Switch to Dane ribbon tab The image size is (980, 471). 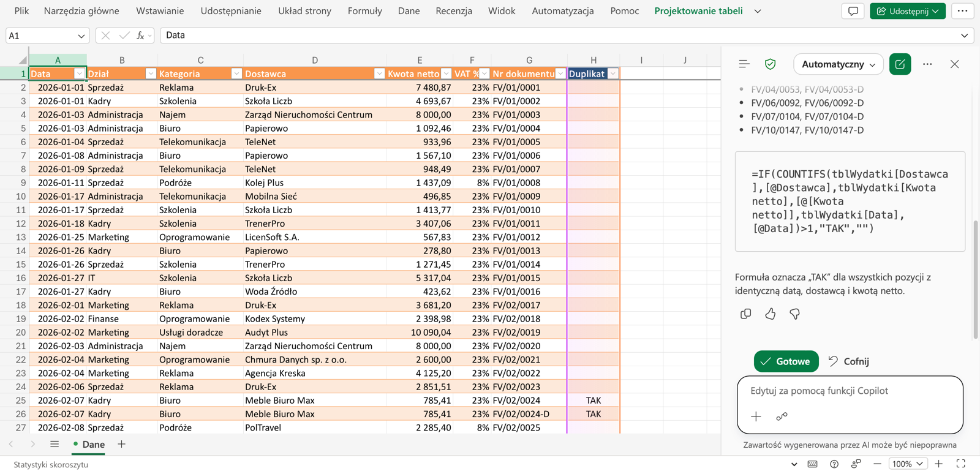click(409, 11)
